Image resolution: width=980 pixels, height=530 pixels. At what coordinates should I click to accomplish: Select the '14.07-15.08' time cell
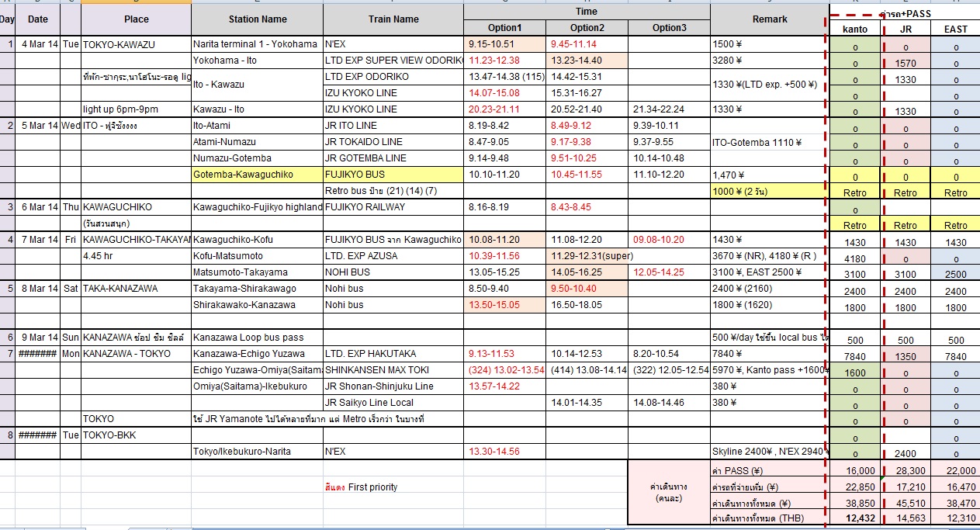505,93
